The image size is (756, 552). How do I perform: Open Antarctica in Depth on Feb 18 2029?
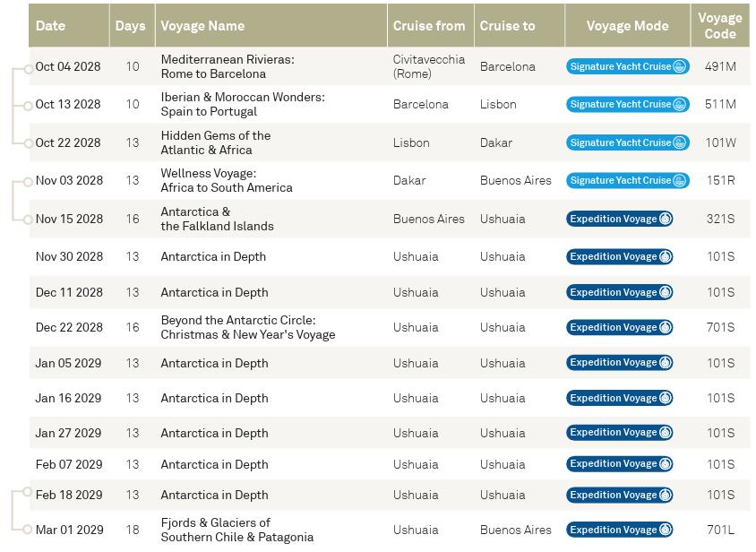tap(215, 495)
